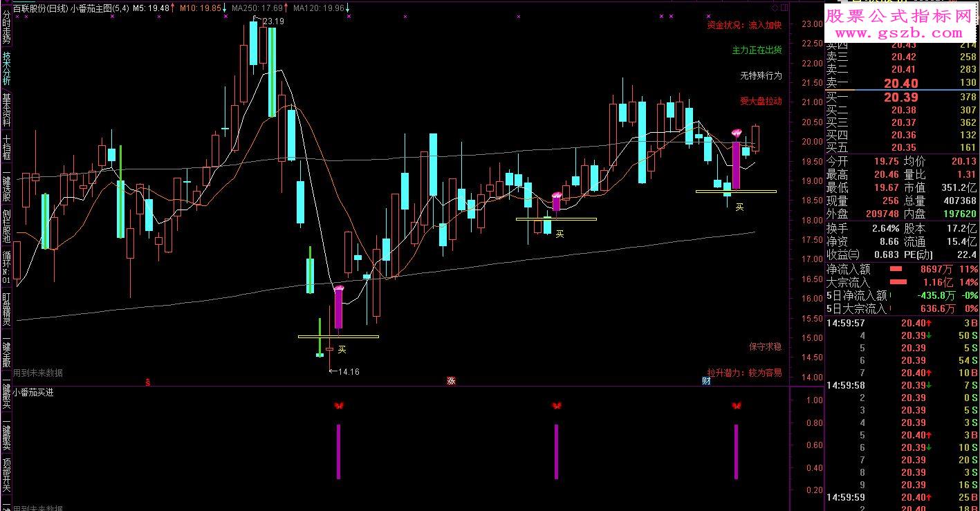
Task: Click the 今开 19.75 value
Action: pos(886,162)
